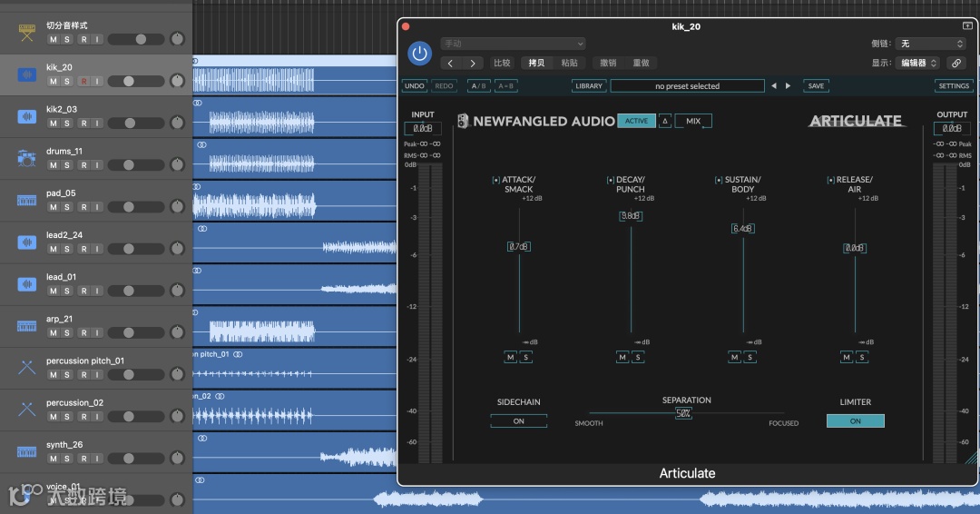The height and width of the screenshot is (514, 980).
Task: Solo the Attack/Smack band
Action: [526, 358]
